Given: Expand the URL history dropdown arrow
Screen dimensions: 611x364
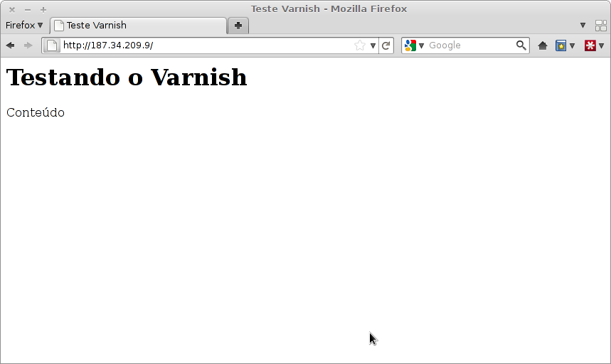Looking at the screenshot, I should 373,45.
